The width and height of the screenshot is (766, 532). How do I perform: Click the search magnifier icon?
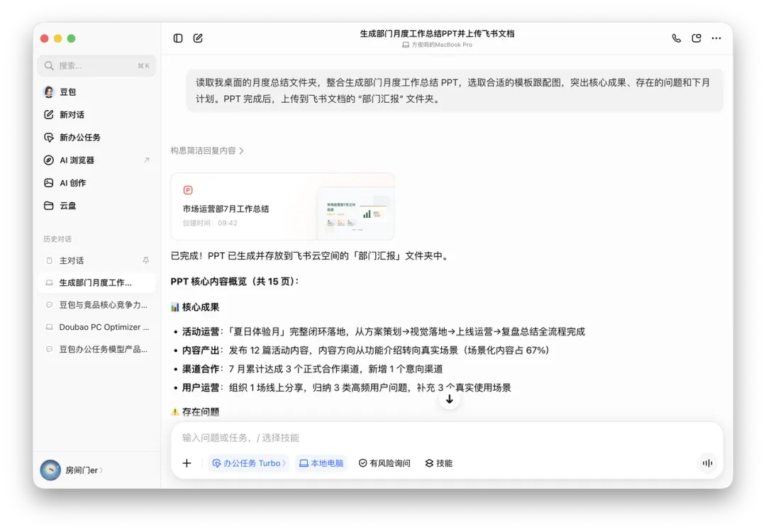pos(49,65)
